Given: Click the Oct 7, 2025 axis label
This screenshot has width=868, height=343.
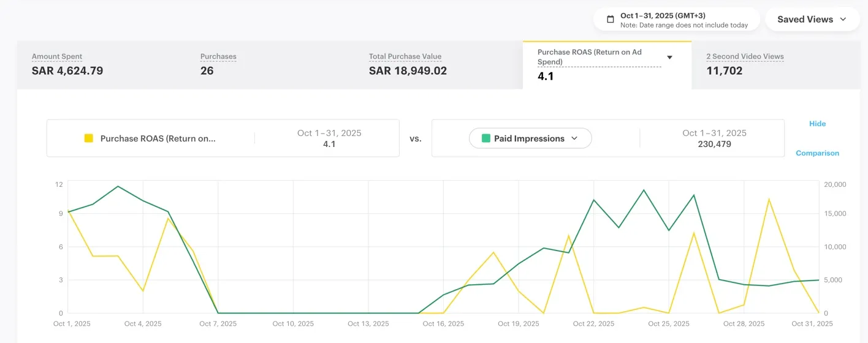Looking at the screenshot, I should point(218,324).
